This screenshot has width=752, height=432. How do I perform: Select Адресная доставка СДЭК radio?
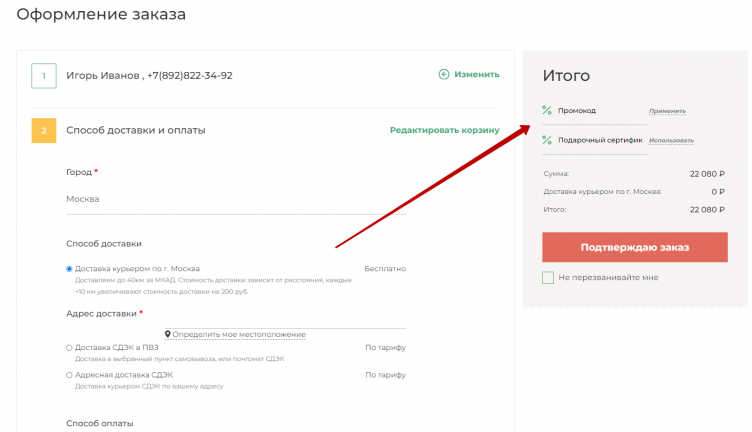point(69,375)
